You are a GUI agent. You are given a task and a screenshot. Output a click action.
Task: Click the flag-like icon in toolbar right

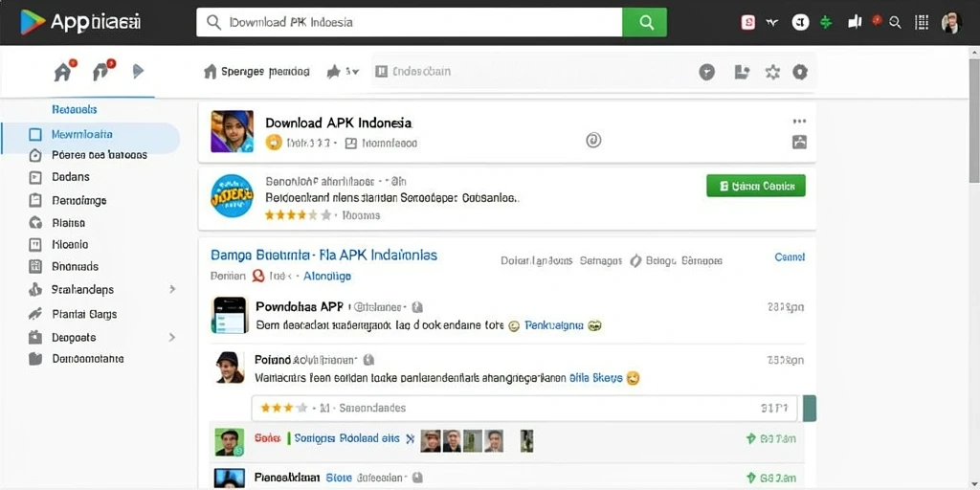(742, 72)
